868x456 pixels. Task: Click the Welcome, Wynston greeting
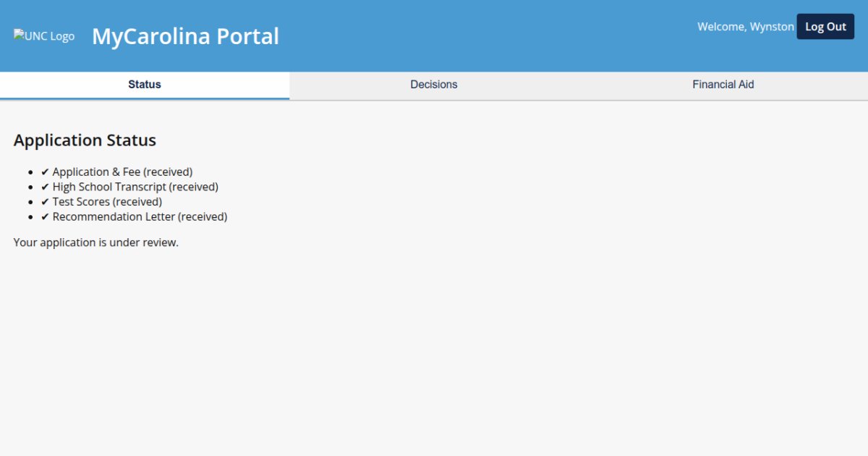point(745,27)
